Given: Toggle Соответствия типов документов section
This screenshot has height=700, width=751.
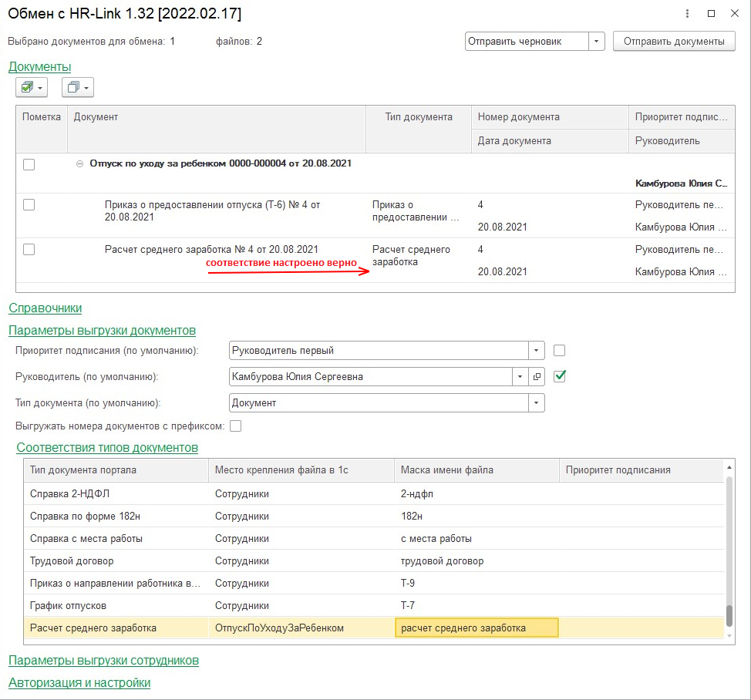Looking at the screenshot, I should click(x=107, y=448).
